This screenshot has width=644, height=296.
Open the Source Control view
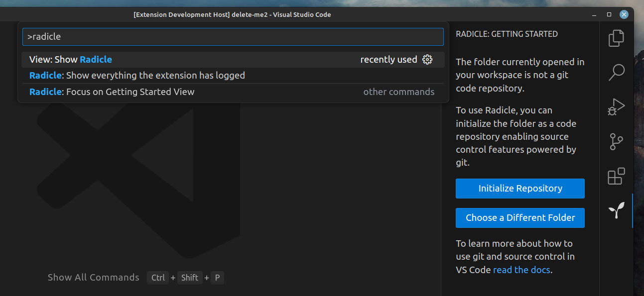pos(616,141)
